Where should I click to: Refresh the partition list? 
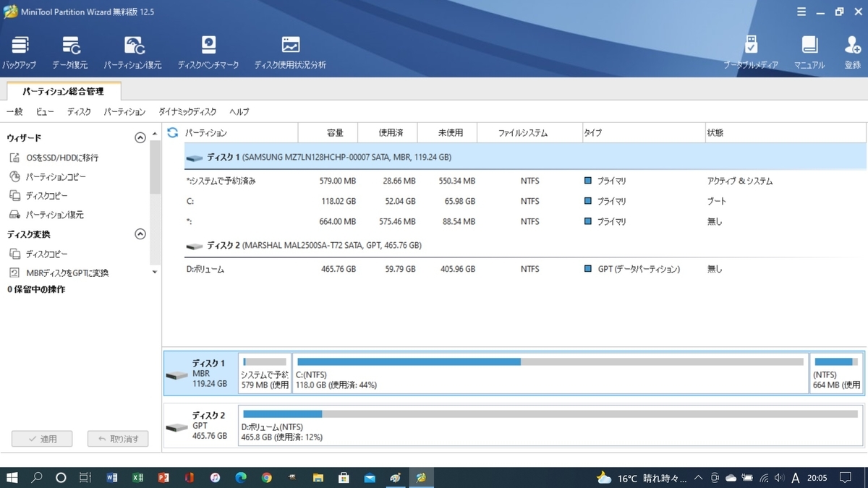tap(173, 132)
